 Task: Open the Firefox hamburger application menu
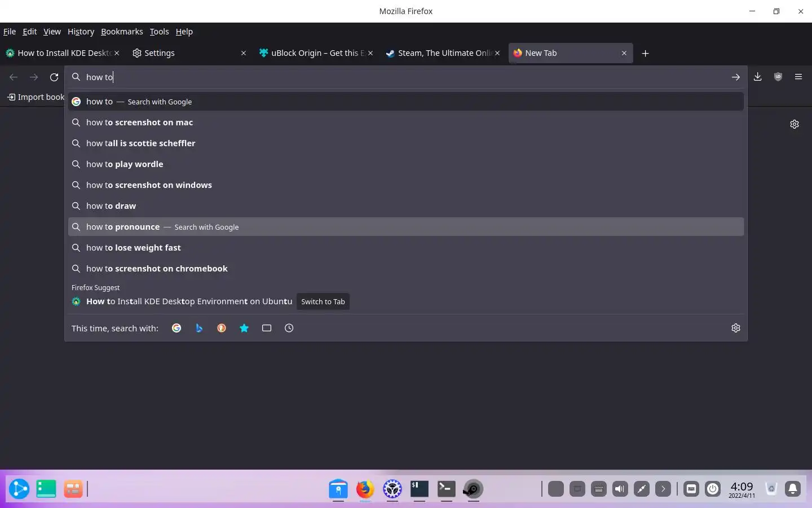(x=798, y=77)
